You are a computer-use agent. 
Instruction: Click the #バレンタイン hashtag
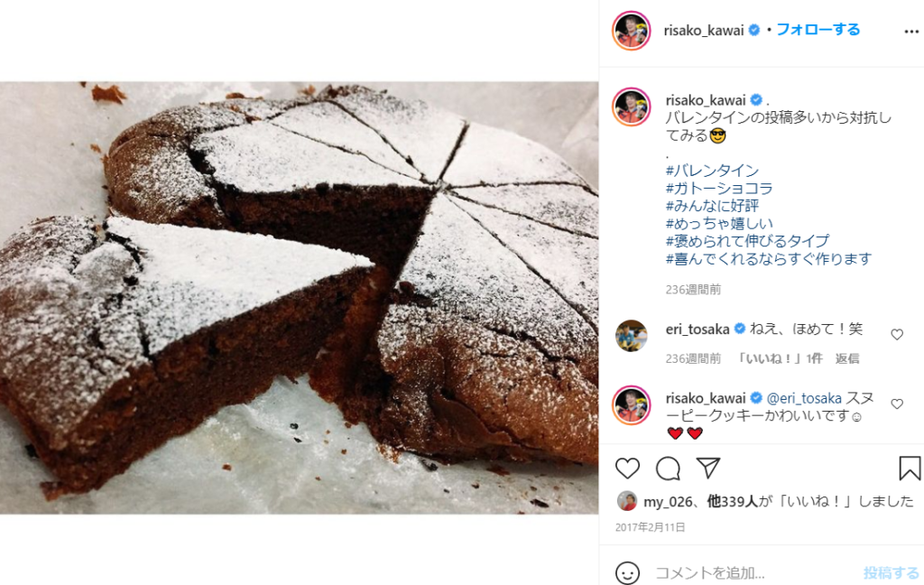click(x=712, y=171)
